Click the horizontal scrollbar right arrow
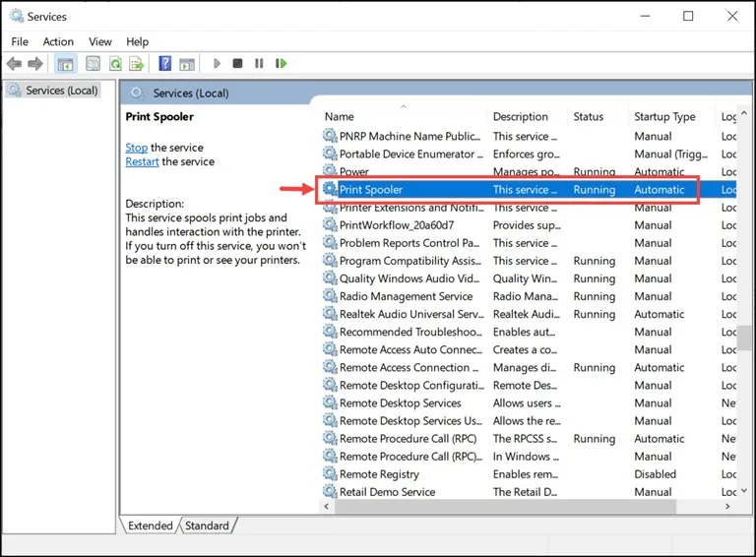This screenshot has height=557, width=756. (x=727, y=506)
